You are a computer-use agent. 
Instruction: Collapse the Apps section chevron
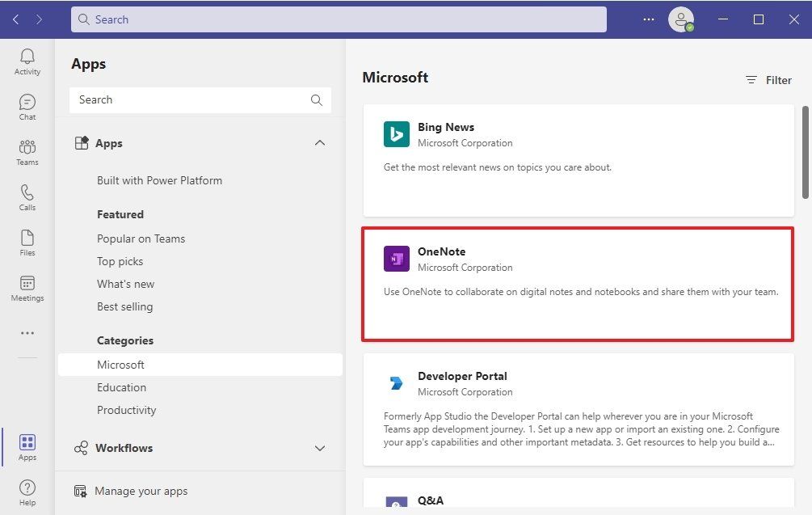click(x=320, y=142)
